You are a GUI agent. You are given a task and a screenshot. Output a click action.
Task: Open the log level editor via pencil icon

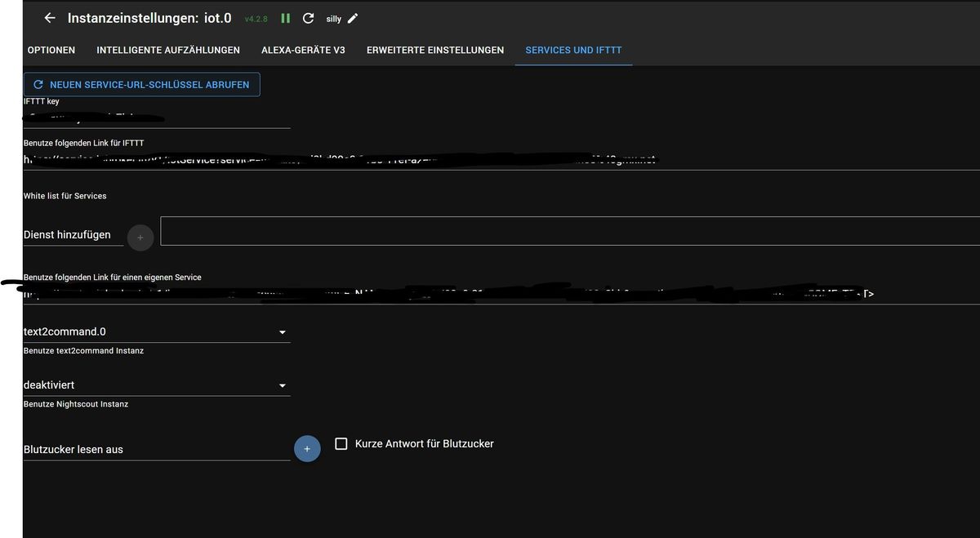353,18
